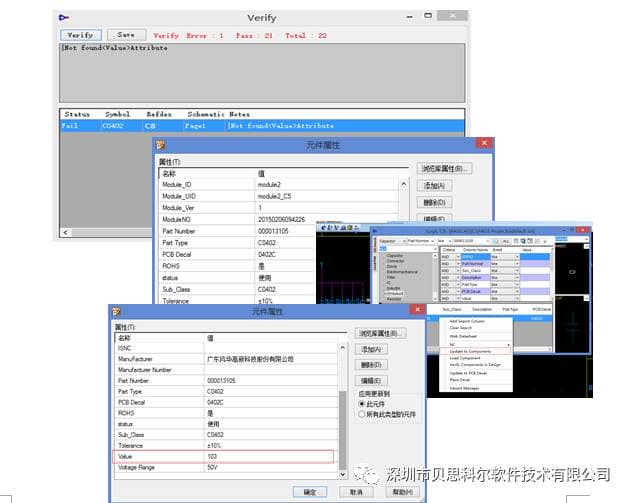The width and height of the screenshot is (631, 503).
Task: Open the AND dropdown in PCB Decal row
Action: (x=458, y=291)
